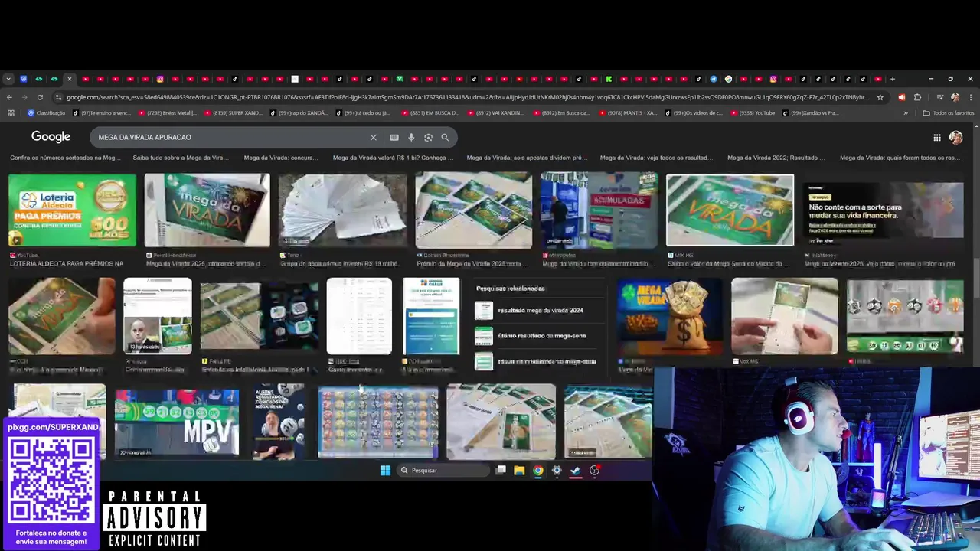Start voice search with the microphone icon
This screenshot has height=551, width=980.
pos(411,138)
